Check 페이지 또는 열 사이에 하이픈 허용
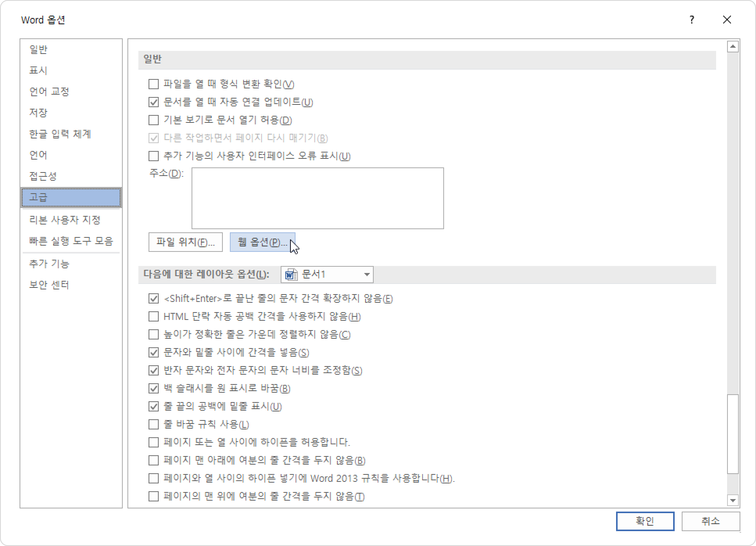This screenshot has height=546, width=756. (x=154, y=442)
